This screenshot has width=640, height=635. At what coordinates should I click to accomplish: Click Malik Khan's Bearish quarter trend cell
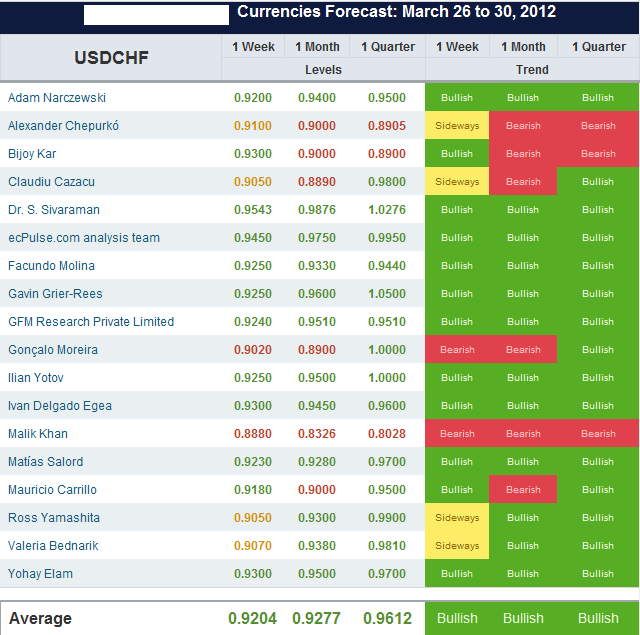pyautogui.click(x=598, y=434)
